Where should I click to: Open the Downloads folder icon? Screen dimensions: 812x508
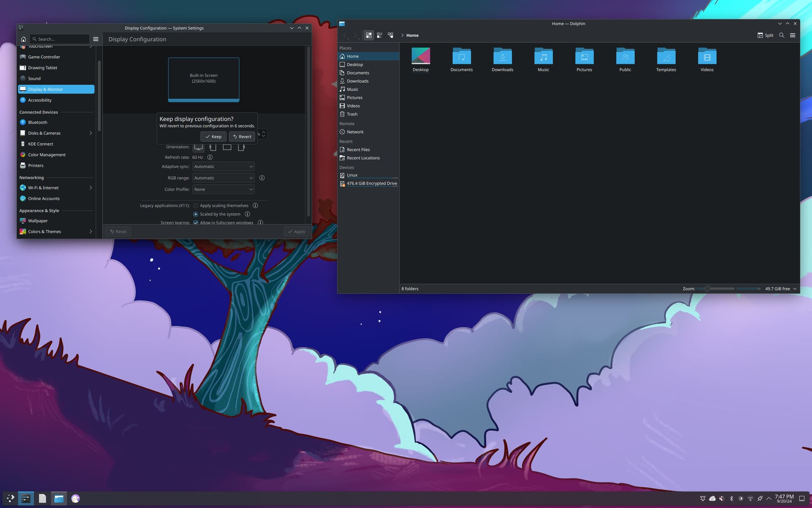502,56
